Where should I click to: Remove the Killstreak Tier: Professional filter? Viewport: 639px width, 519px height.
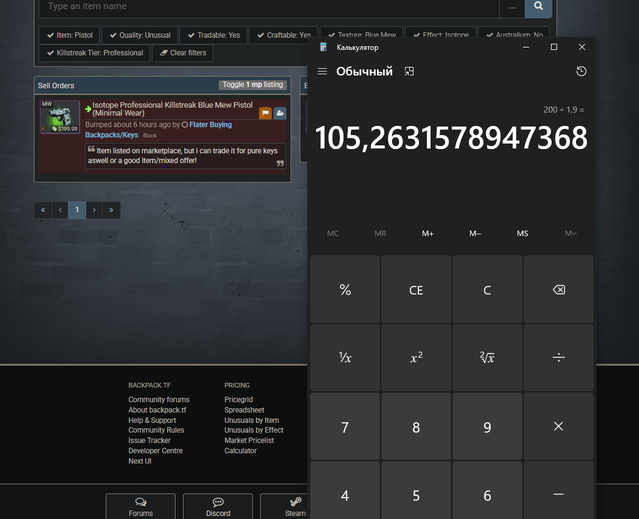(x=95, y=53)
